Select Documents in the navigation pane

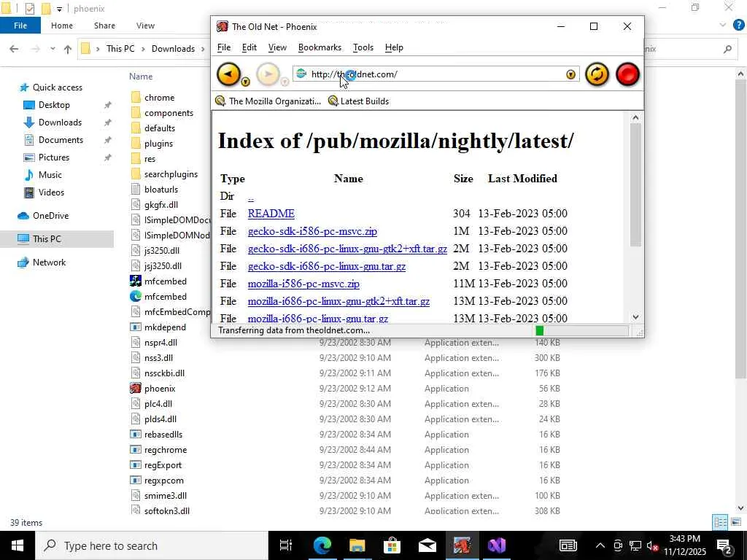click(61, 139)
